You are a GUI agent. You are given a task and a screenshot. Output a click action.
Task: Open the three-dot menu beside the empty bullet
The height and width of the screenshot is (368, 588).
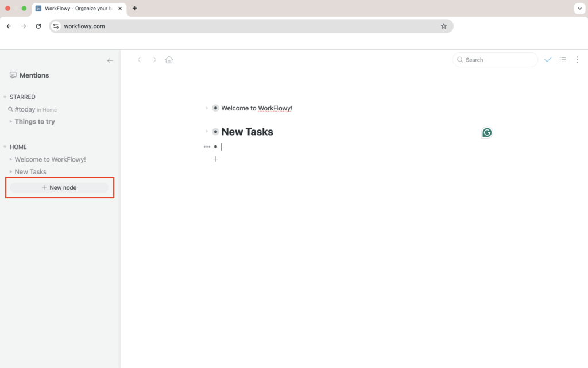pyautogui.click(x=207, y=147)
